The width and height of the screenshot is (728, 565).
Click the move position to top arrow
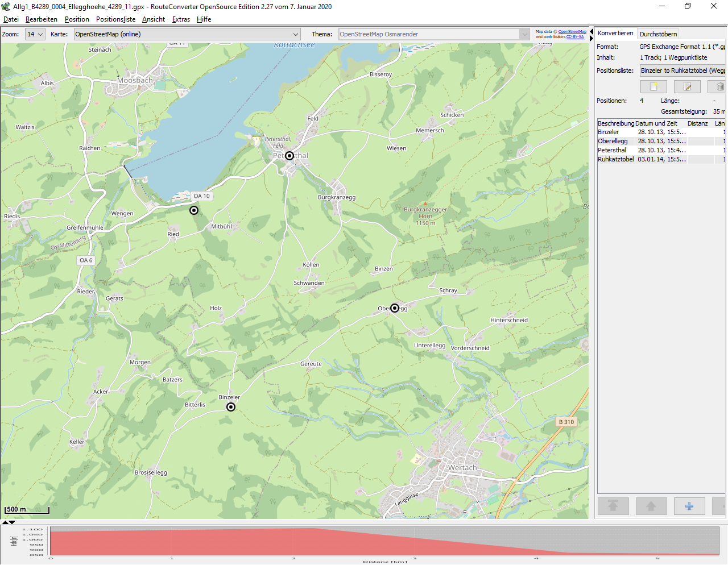pyautogui.click(x=613, y=506)
